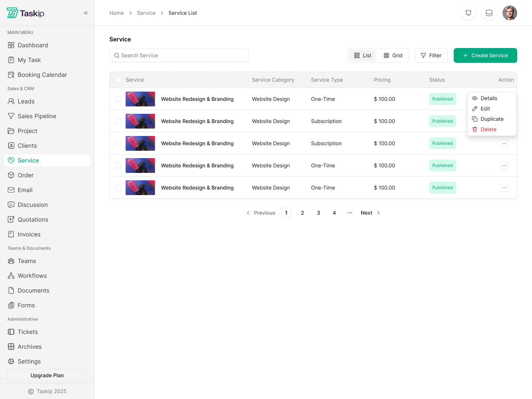Check the first service row checkbox
Viewport: 532px width, 399px height.
tap(118, 99)
